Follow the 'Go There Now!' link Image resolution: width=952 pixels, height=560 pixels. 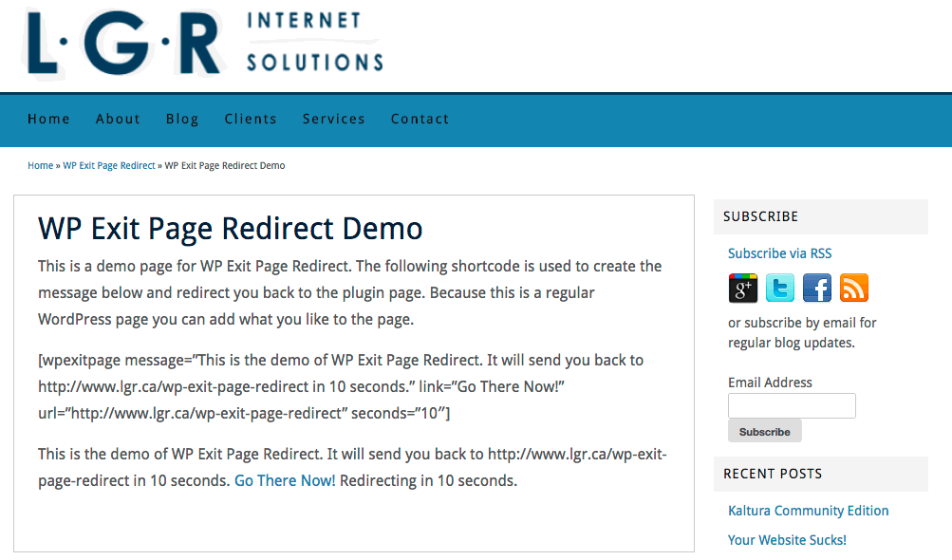pos(285,480)
